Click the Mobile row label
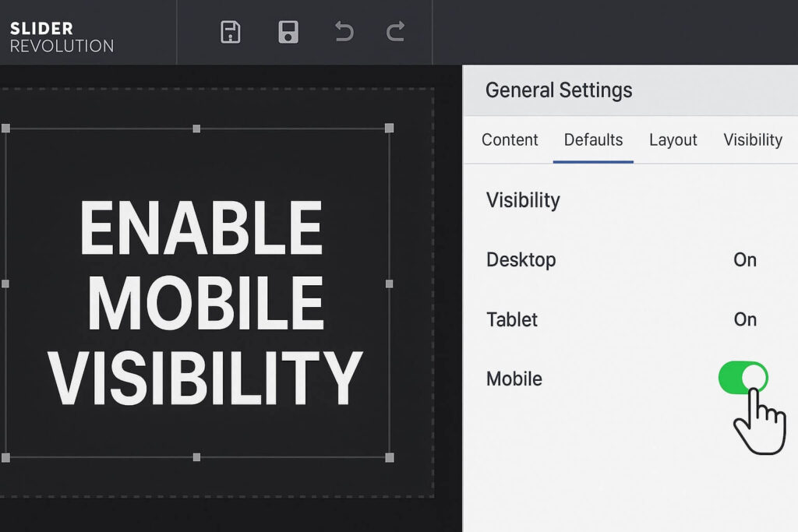 pyautogui.click(x=514, y=379)
